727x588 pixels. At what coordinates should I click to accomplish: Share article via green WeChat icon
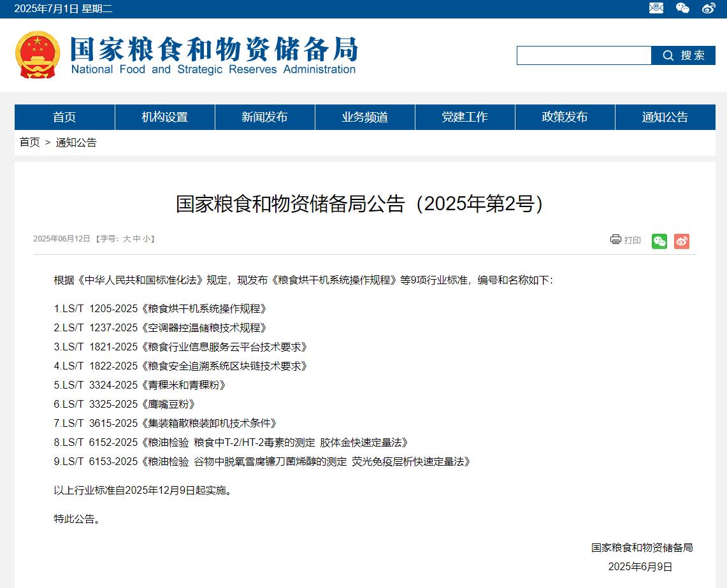click(659, 241)
